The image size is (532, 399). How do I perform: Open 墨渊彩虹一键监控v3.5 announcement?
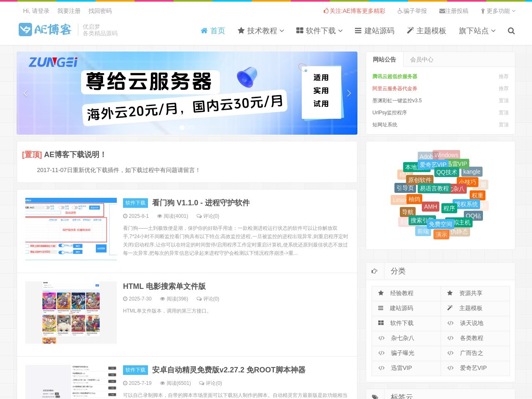[x=397, y=101]
